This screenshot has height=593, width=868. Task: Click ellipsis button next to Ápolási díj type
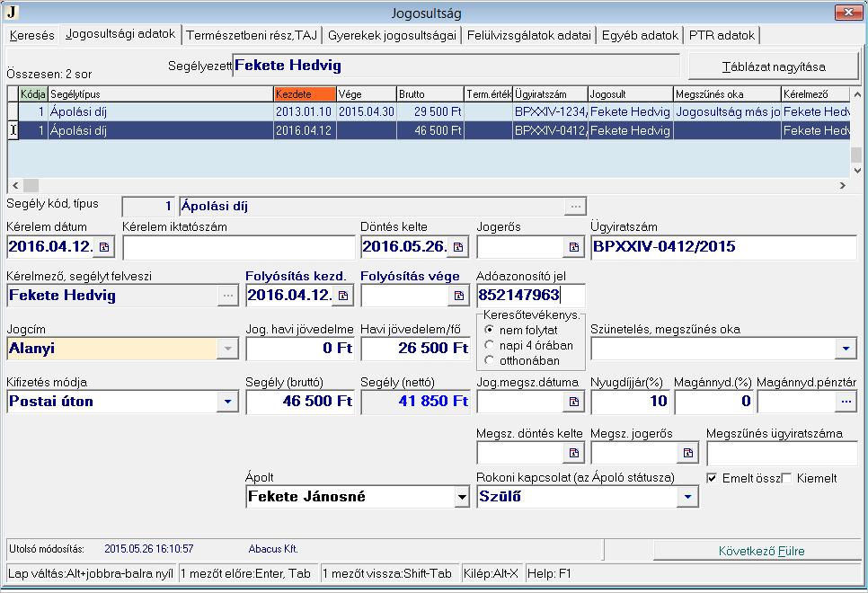click(575, 206)
